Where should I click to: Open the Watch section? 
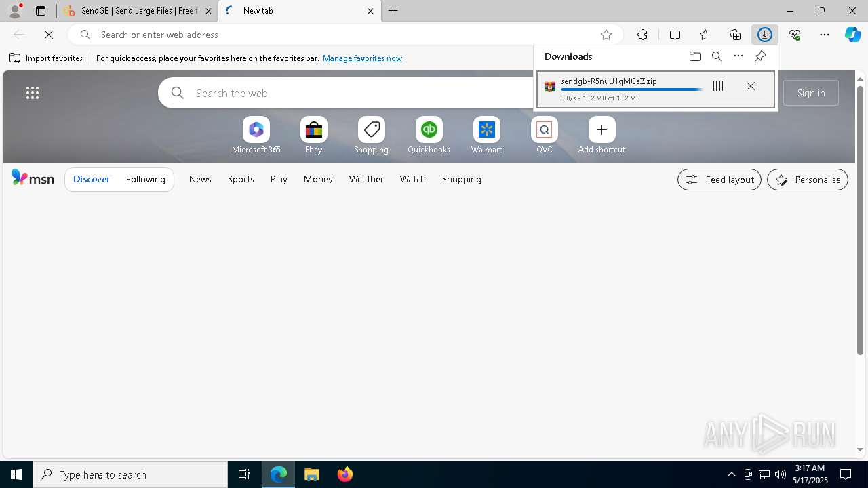click(413, 179)
